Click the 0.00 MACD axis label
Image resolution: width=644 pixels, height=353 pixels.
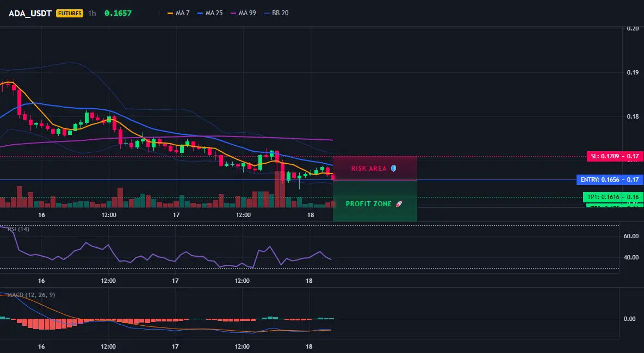[x=630, y=319]
